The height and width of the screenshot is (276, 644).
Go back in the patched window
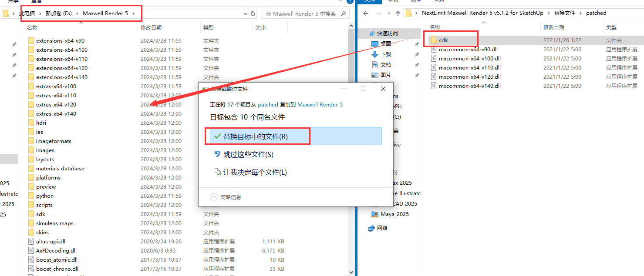coord(366,13)
